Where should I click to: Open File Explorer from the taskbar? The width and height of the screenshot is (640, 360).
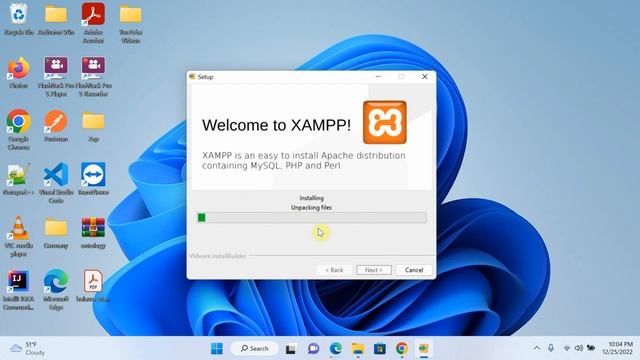(358, 349)
